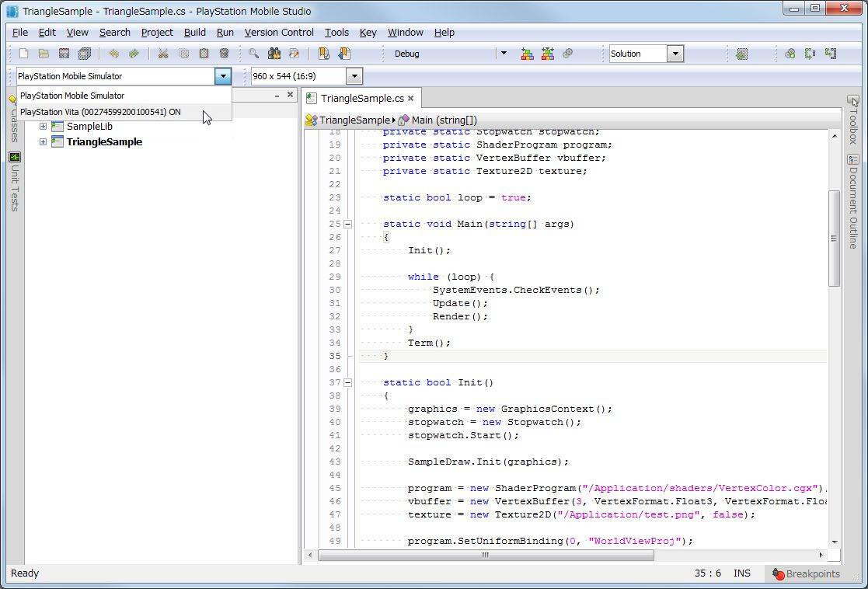Viewport: 868px width, 589px height.
Task: Click the binoculars Find in Files icon
Action: pos(274,54)
